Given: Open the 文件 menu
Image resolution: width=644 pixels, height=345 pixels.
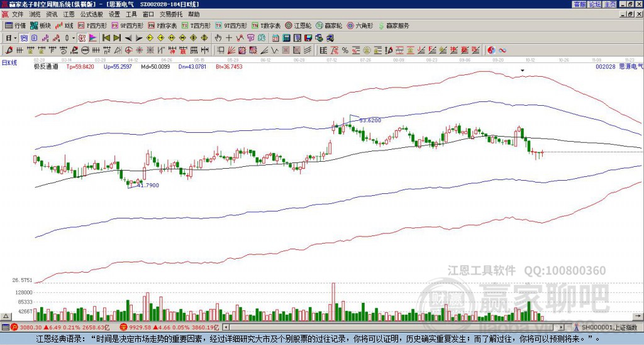Looking at the screenshot, I should pos(17,14).
